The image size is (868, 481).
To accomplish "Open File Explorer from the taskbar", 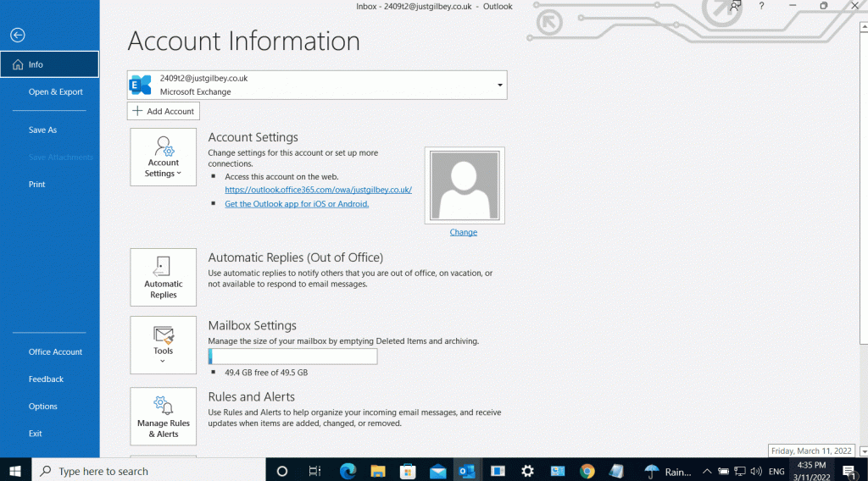I will pos(378,471).
